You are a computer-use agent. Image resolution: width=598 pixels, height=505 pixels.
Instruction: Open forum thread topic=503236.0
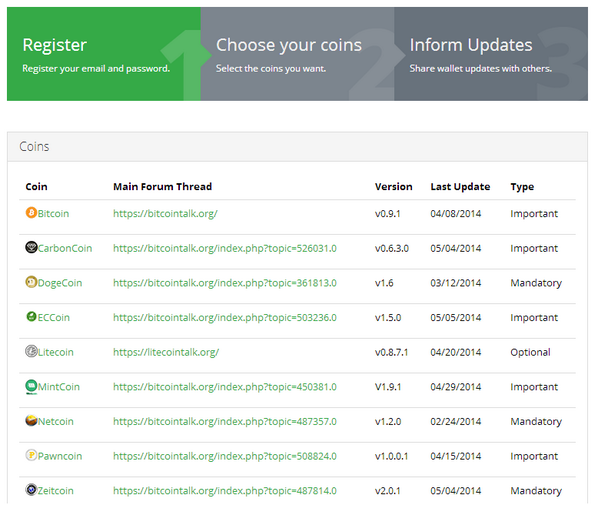click(225, 318)
